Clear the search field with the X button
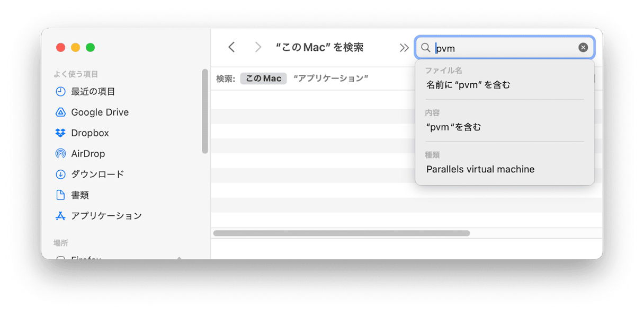The height and width of the screenshot is (314, 644). pos(583,48)
